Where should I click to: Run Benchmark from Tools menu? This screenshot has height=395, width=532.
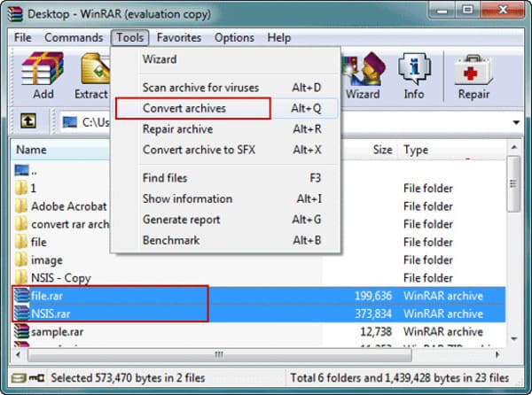tap(225, 240)
